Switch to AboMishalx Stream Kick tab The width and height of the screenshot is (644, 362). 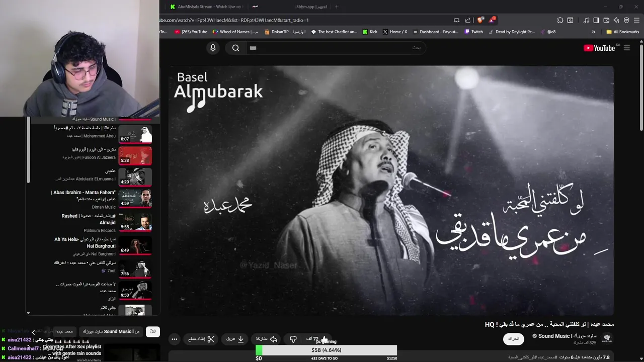coord(206,7)
